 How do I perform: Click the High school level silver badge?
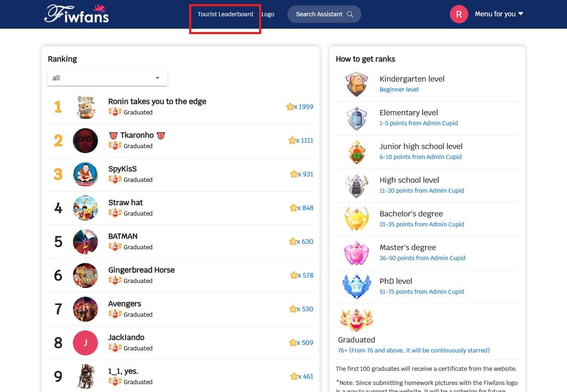[356, 185]
